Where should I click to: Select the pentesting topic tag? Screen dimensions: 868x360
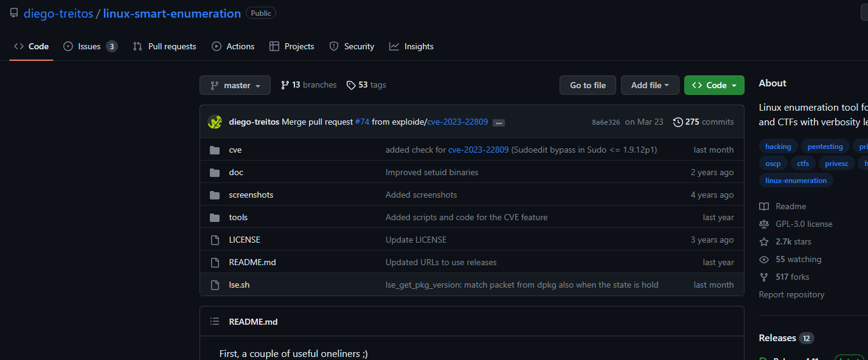point(825,147)
